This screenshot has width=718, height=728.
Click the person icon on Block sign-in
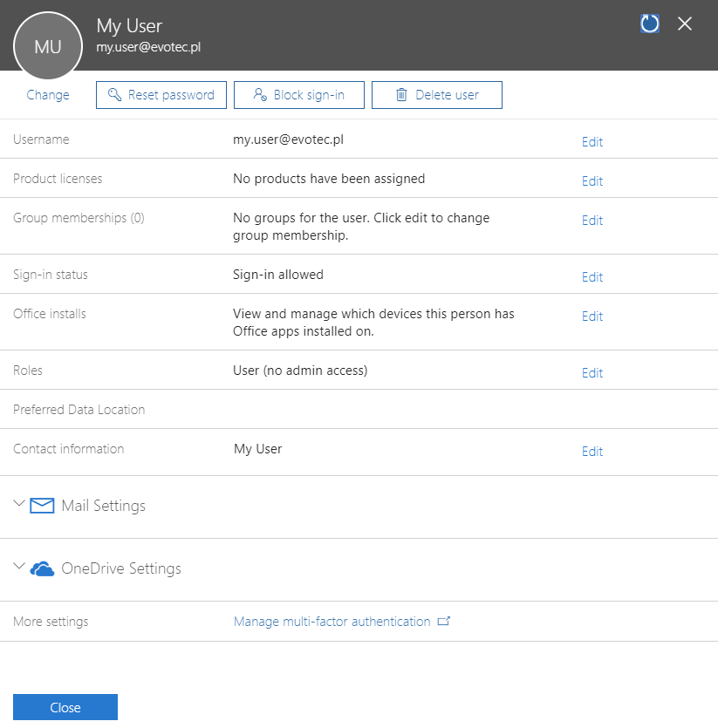[258, 94]
